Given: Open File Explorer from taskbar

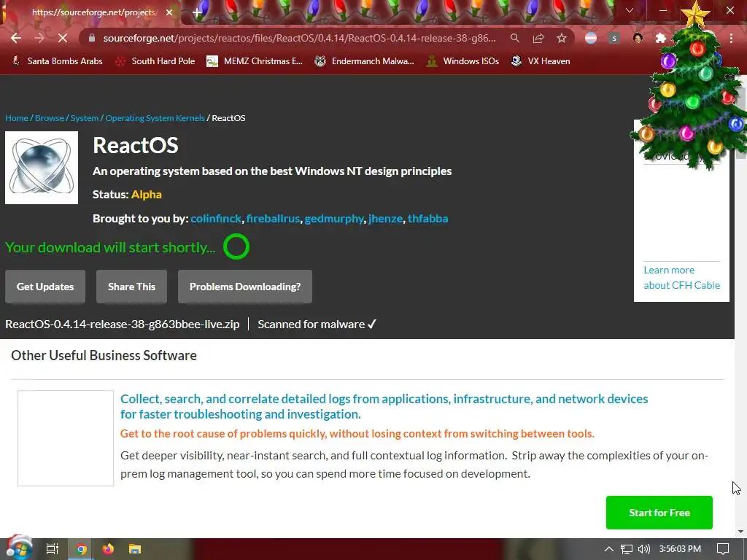Looking at the screenshot, I should coord(135,549).
